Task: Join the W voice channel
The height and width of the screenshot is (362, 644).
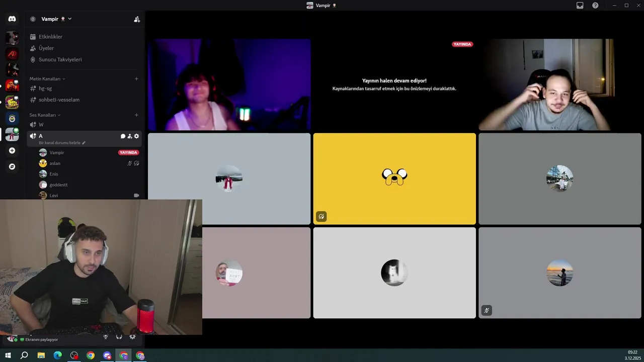Action: [85, 125]
